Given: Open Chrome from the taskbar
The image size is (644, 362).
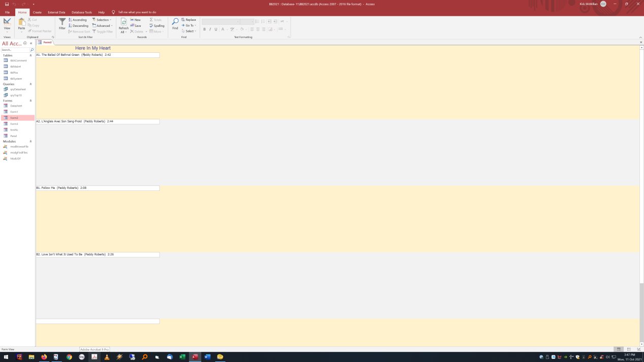Looking at the screenshot, I should [69, 357].
